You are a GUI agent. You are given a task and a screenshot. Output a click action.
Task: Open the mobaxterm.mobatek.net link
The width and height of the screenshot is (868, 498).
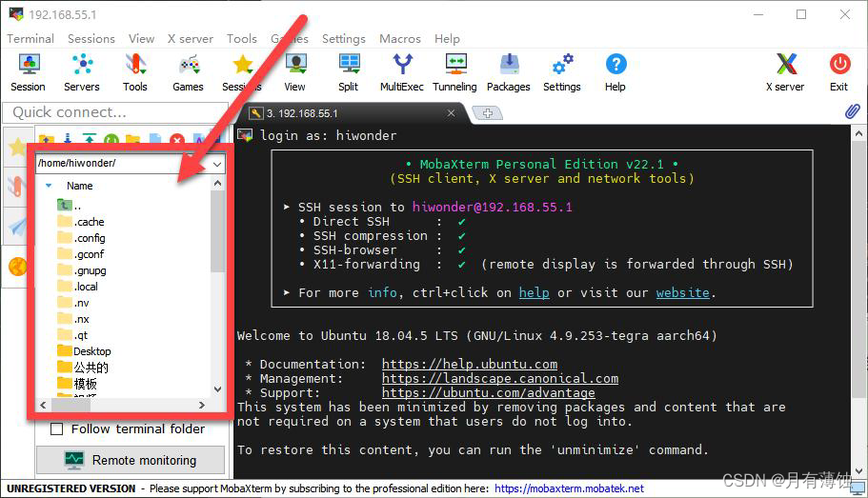coord(569,488)
